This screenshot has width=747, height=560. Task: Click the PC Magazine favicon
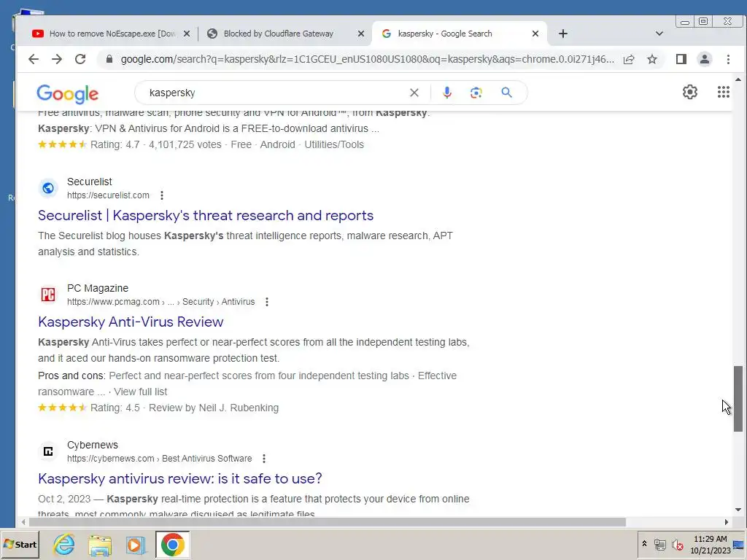48,295
